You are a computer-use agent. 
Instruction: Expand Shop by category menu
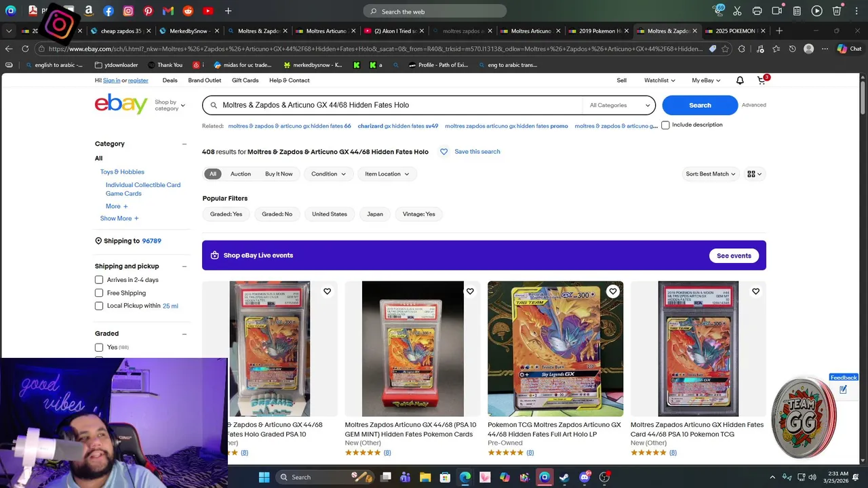point(170,105)
